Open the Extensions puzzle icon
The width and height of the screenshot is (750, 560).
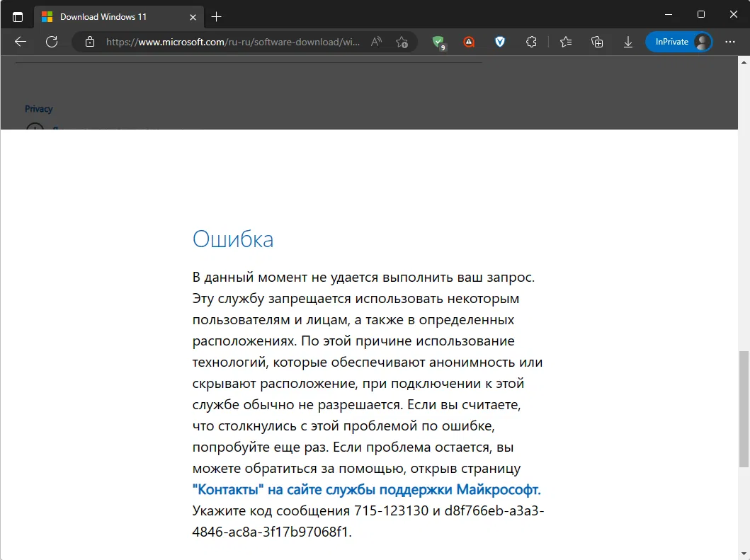pos(531,42)
